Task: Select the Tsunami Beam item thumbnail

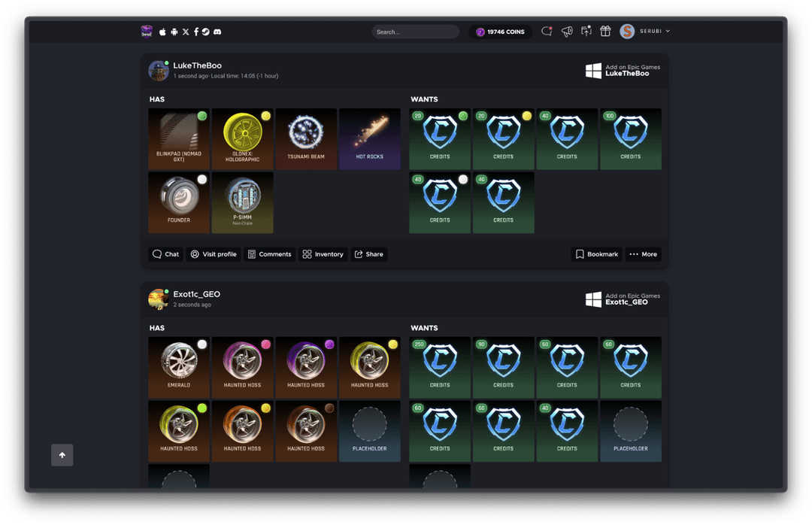Action: 305,138
